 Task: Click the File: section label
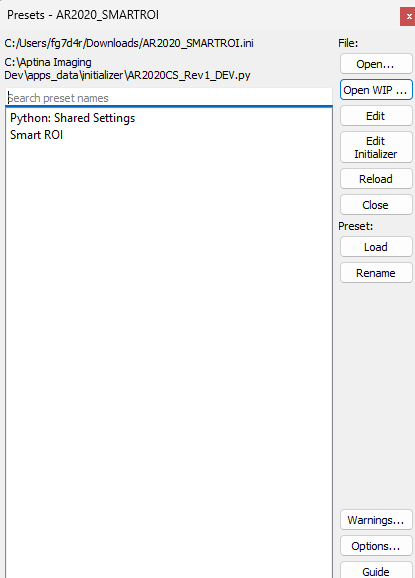(348, 43)
